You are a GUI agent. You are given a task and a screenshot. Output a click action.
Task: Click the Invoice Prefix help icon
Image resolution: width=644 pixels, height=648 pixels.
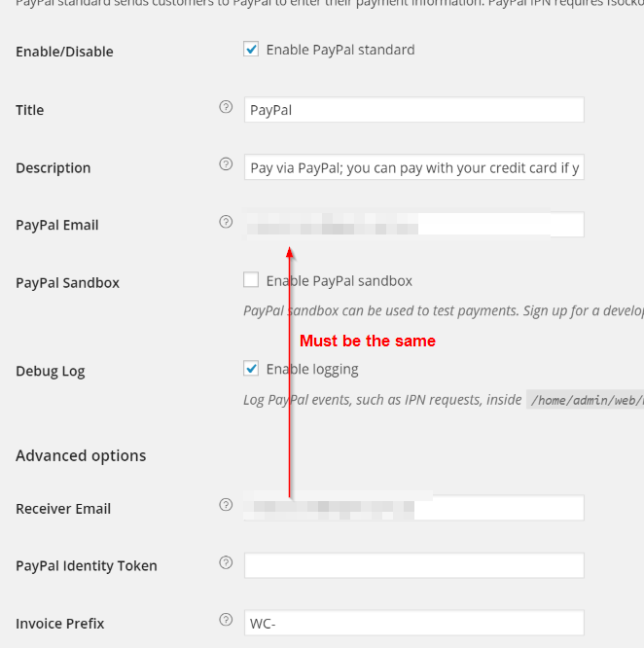[x=226, y=620]
